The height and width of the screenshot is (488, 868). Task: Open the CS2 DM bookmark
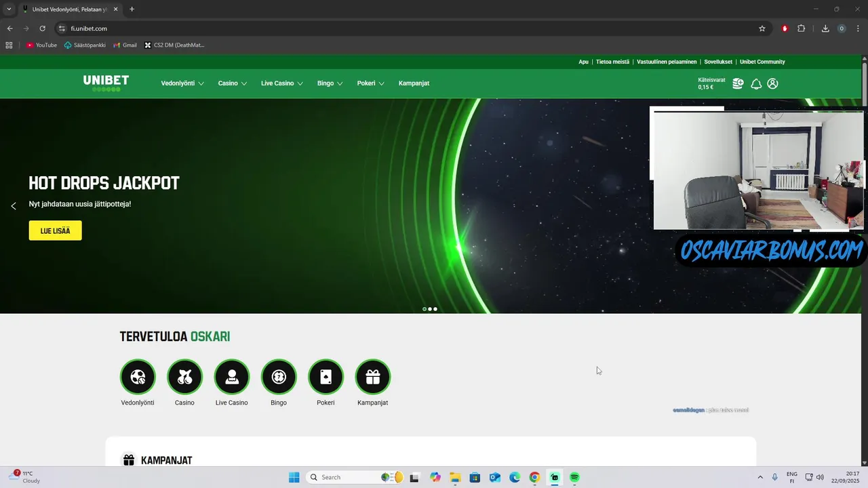pyautogui.click(x=174, y=45)
